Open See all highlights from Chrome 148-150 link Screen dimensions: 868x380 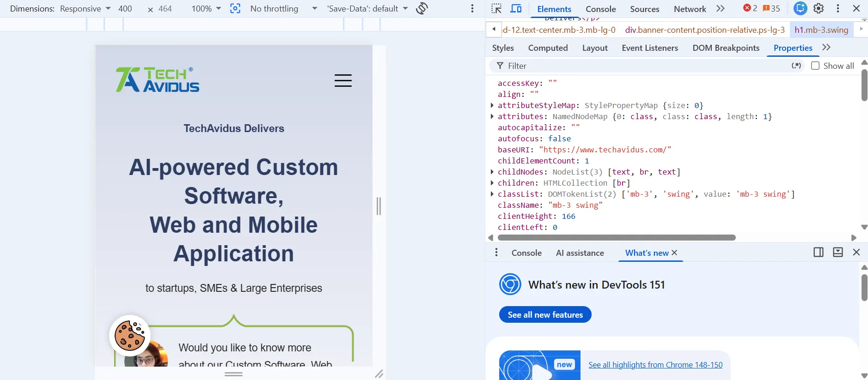[x=655, y=365]
